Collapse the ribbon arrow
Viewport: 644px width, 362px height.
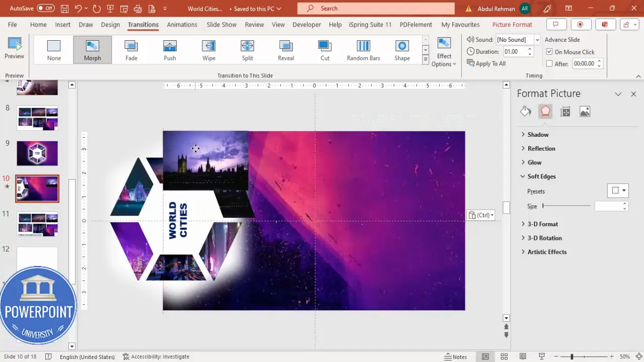(x=638, y=76)
